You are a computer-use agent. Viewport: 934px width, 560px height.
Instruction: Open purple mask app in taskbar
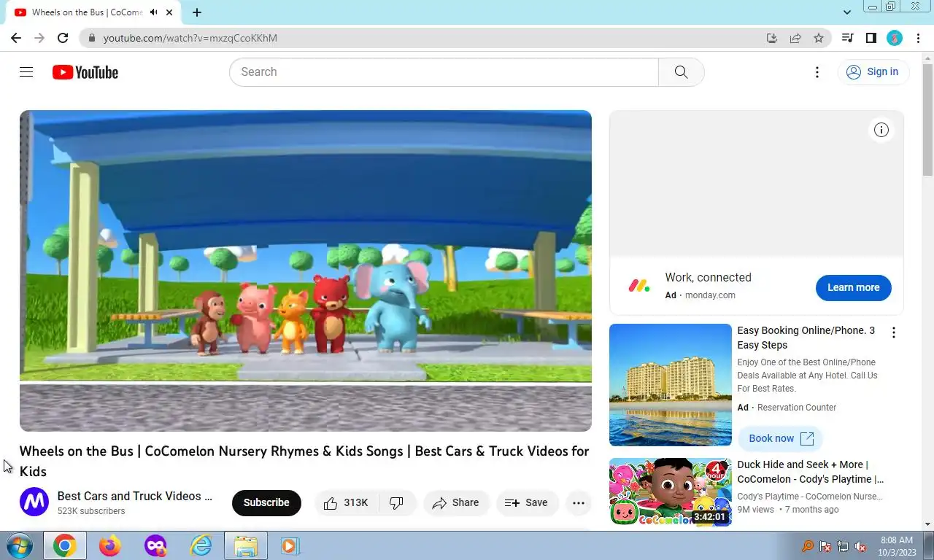155,545
